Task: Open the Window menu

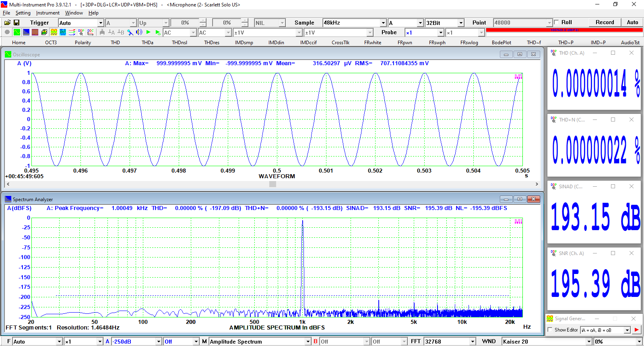Action: click(74, 13)
